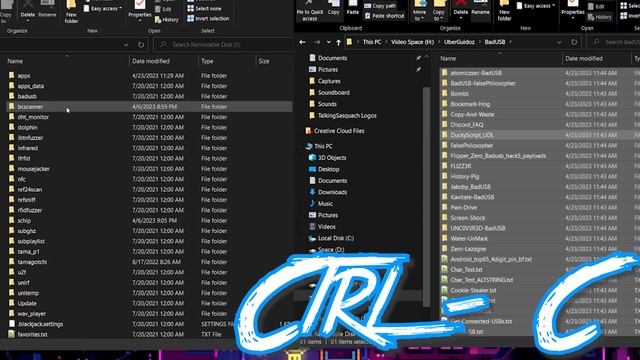Open Properties in BadUSB window ribbon
Screen dimensions: 640x360
pos(573,9)
